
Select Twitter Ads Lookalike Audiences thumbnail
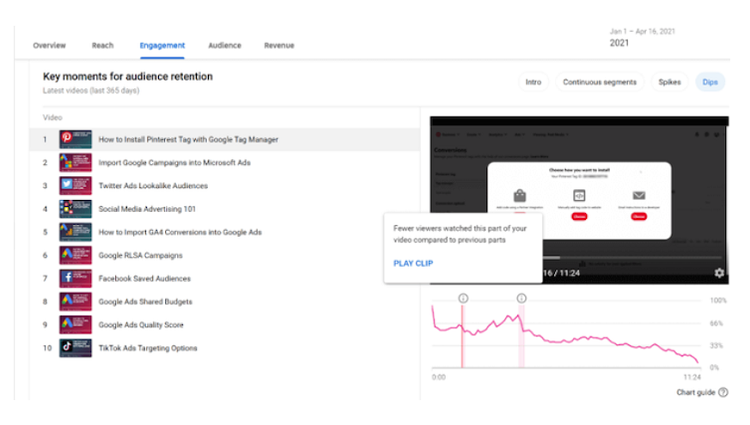(76, 186)
